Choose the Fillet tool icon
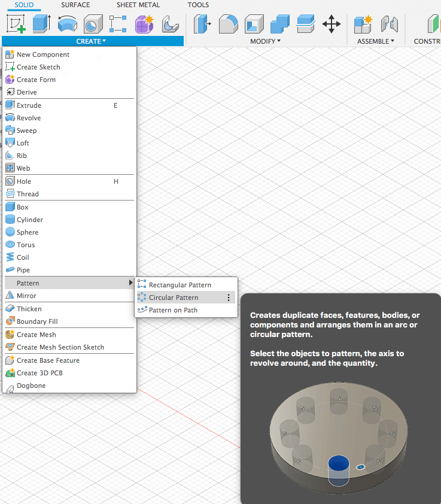The image size is (441, 504). [x=228, y=24]
